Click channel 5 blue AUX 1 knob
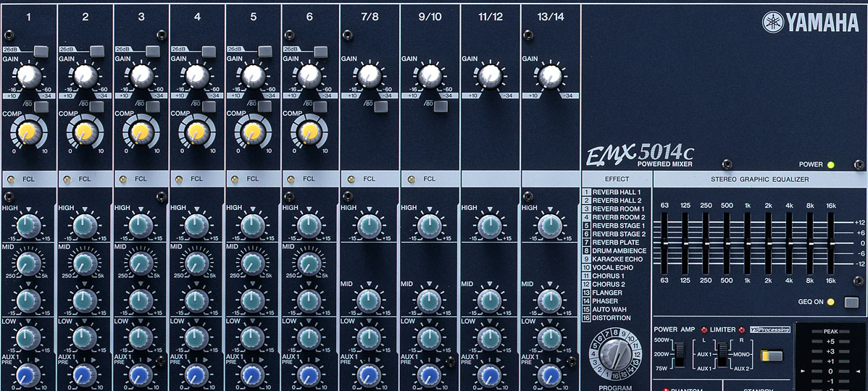868x391 pixels. 253,375
